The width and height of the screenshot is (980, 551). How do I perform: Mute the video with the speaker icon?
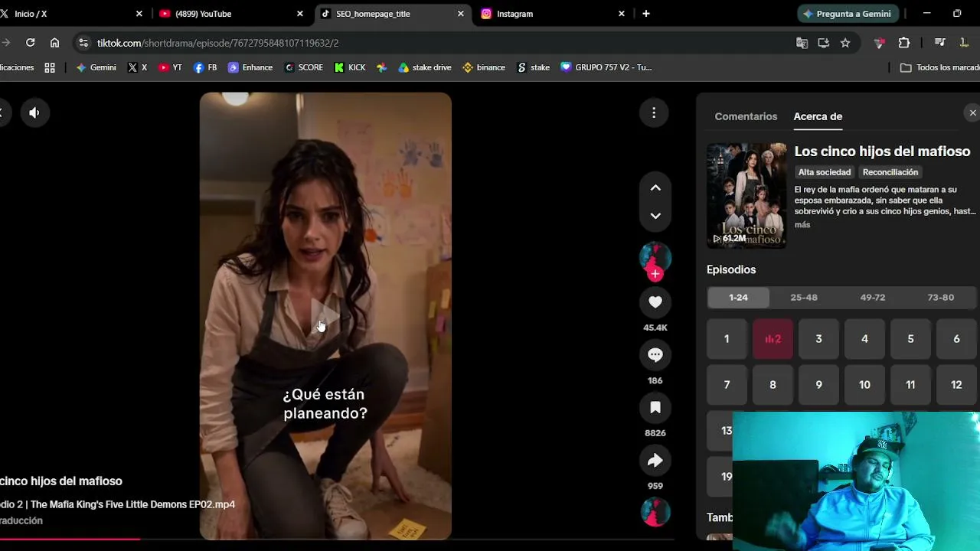pos(34,112)
